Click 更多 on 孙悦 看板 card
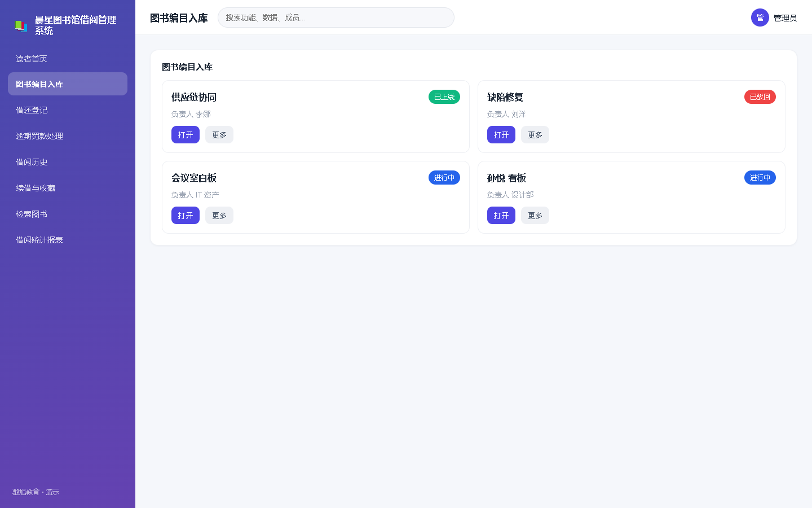Viewport: 812px width, 508px height. [535, 216]
